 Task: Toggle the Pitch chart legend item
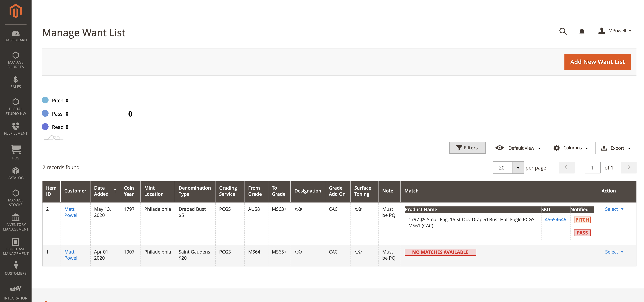55,100
